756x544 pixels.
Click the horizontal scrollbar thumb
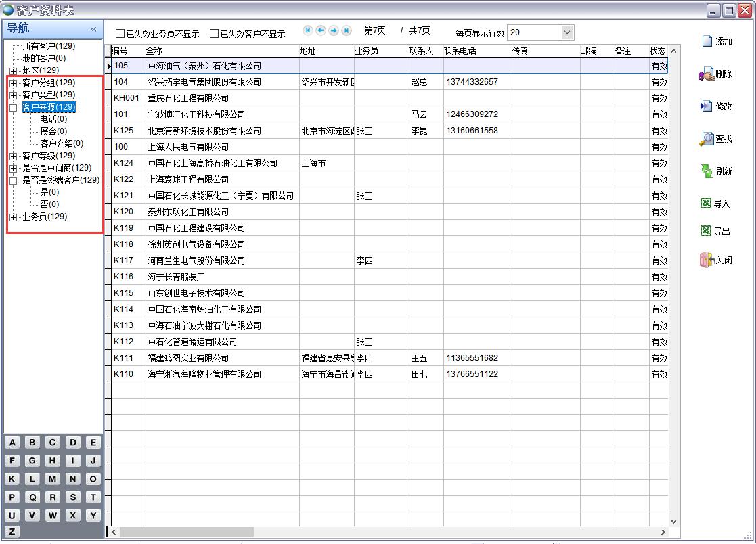(186, 532)
